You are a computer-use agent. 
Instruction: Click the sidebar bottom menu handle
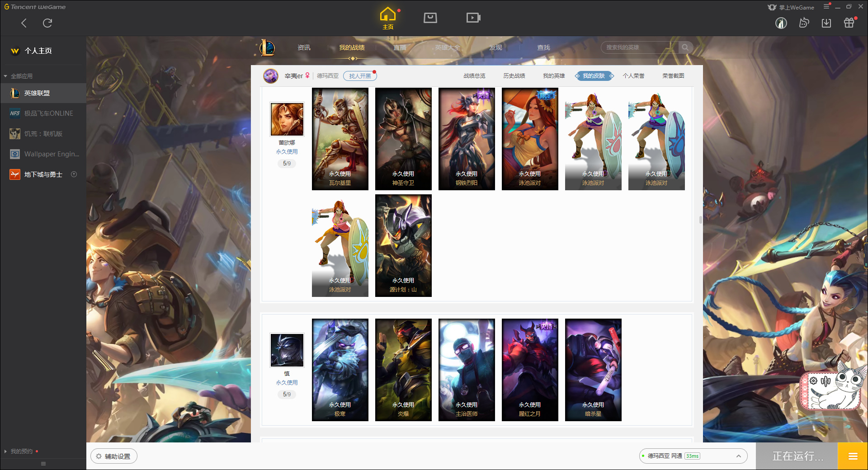tap(43, 464)
